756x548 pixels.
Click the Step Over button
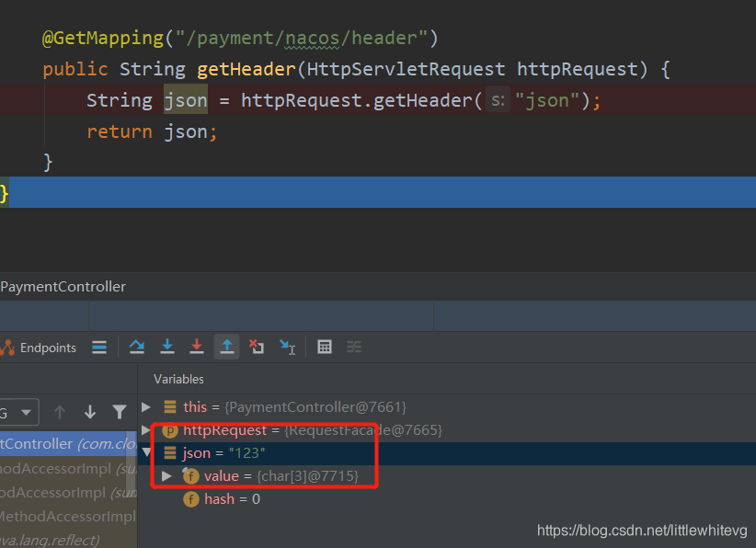tap(137, 347)
